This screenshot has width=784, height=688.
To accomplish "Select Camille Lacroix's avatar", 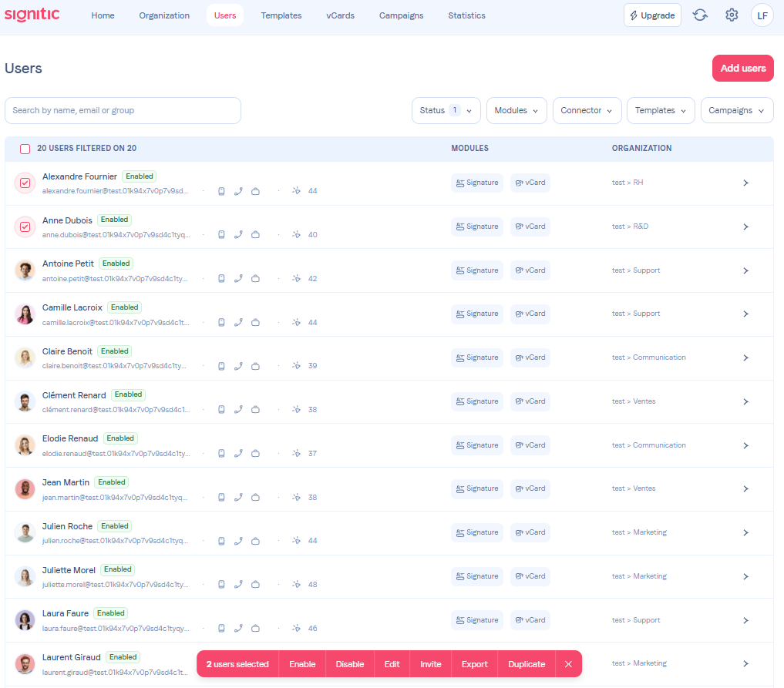I will click(25, 314).
